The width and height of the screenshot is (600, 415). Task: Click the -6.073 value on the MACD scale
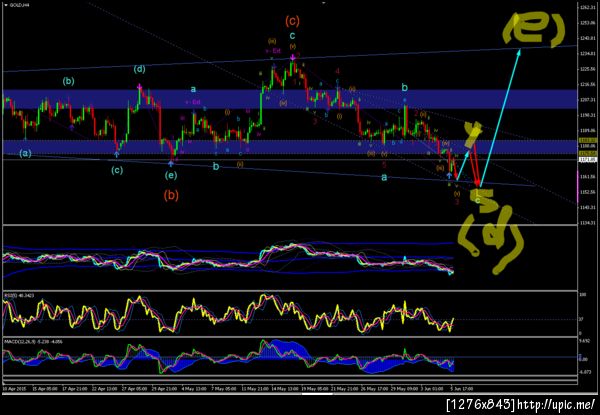click(586, 372)
